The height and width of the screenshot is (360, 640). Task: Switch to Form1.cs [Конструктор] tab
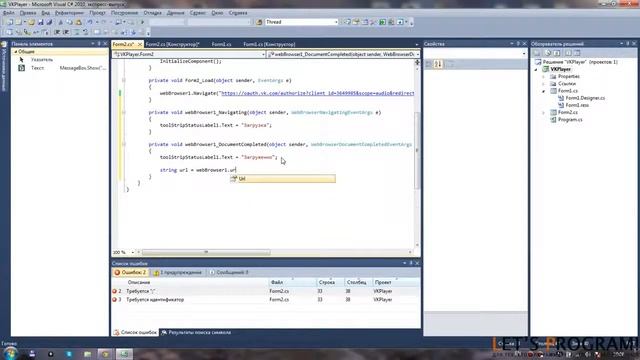pyautogui.click(x=269, y=44)
